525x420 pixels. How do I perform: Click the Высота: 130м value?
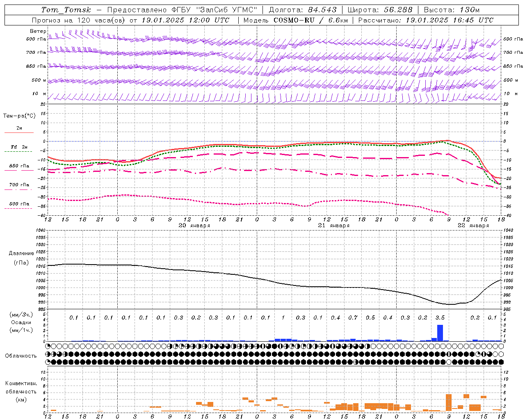452,10
